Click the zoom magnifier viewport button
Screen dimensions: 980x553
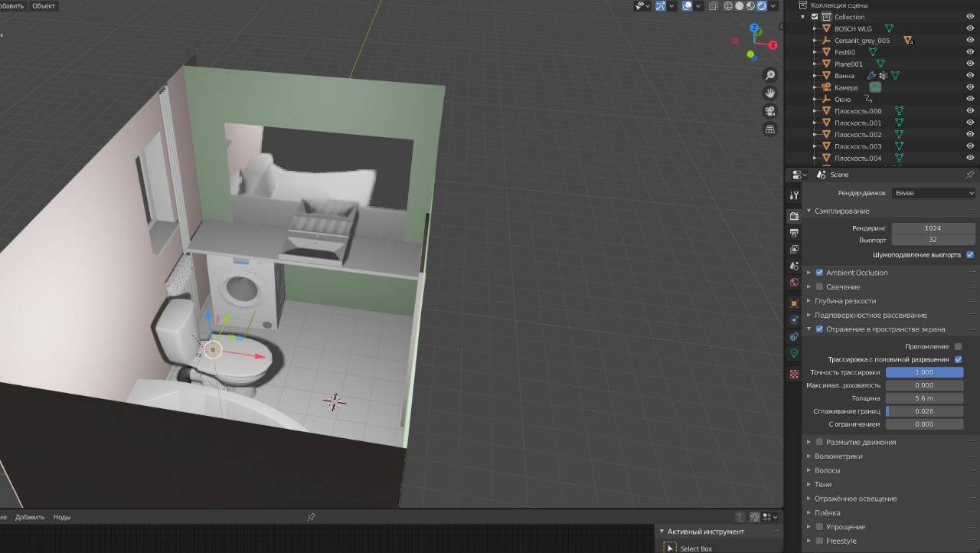tap(770, 75)
